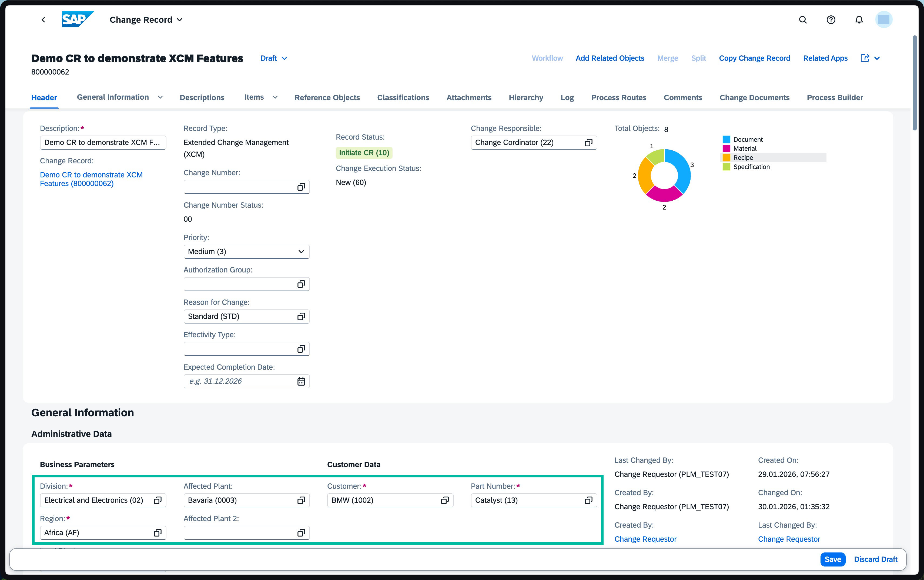The image size is (924, 580).
Task: Switch to the Attachments tab
Action: tap(469, 97)
